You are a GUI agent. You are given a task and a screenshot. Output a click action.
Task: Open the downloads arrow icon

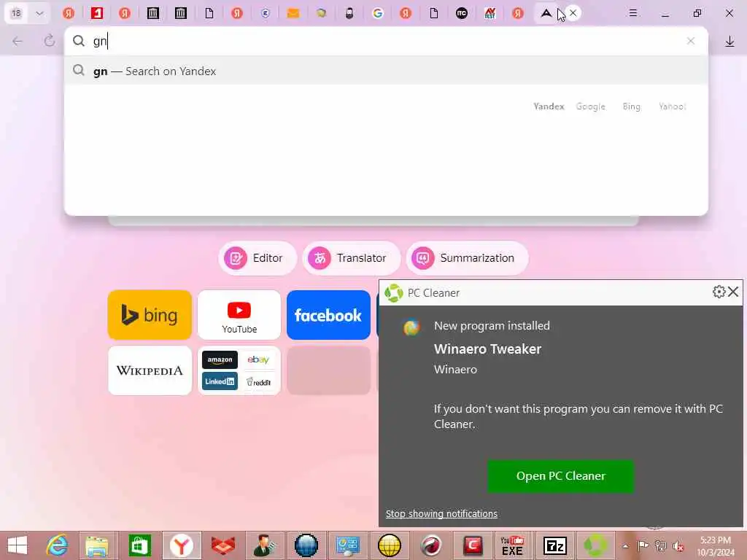tap(729, 42)
